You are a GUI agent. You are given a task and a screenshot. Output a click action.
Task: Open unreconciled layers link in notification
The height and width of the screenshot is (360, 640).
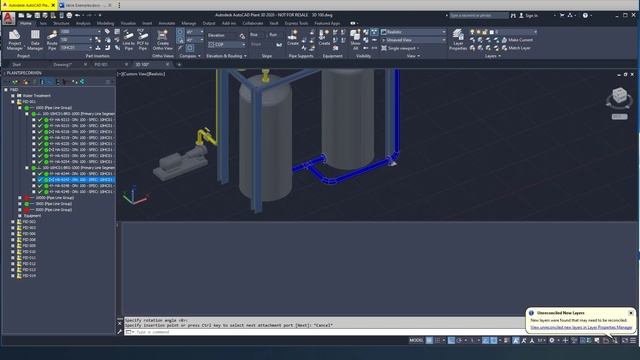[x=581, y=327]
